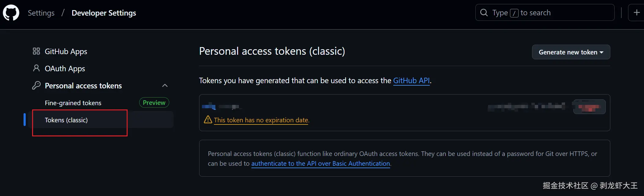Click the GitHub Apps grid icon

click(x=36, y=51)
